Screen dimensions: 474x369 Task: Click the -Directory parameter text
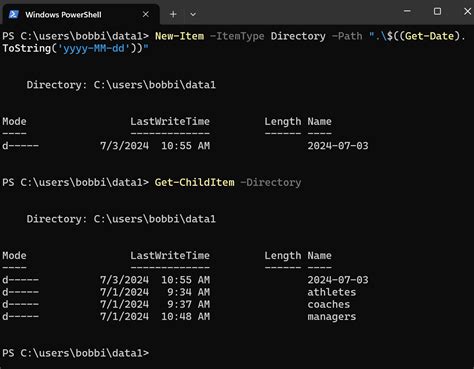(271, 182)
